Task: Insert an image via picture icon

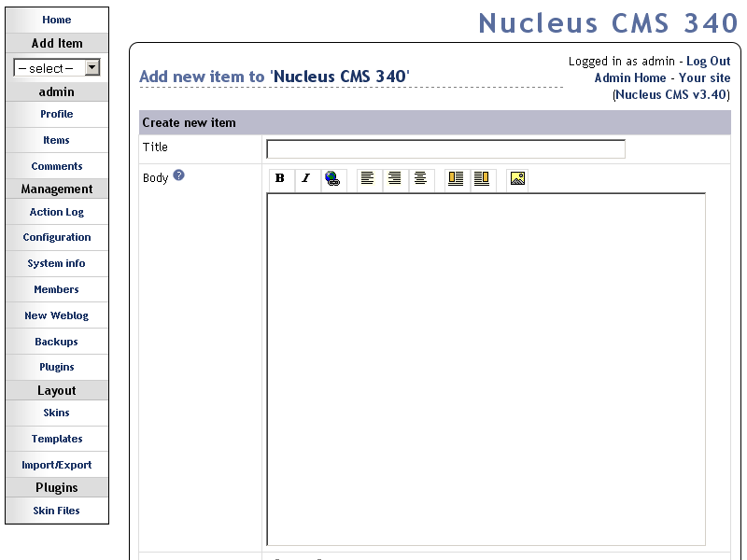Action: [x=517, y=178]
